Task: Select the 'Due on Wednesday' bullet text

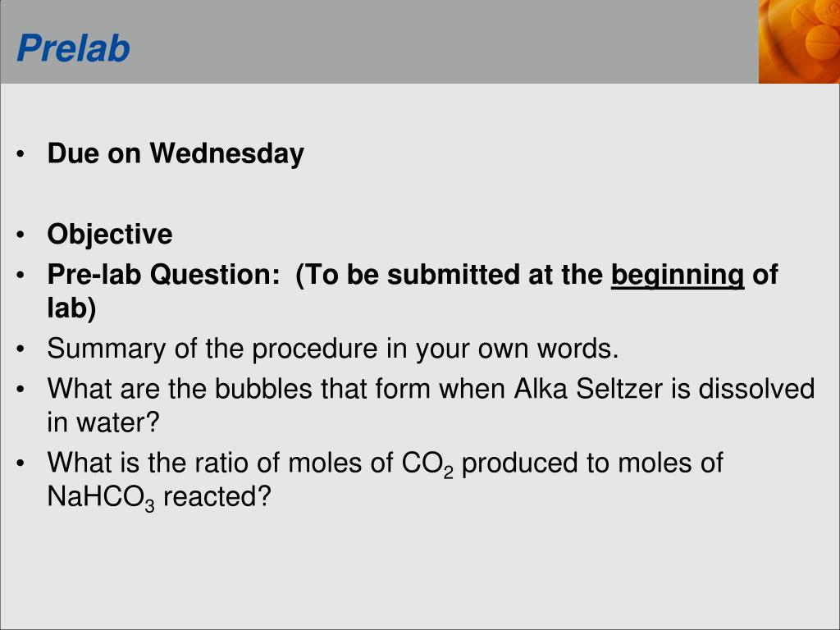Action: 176,153
